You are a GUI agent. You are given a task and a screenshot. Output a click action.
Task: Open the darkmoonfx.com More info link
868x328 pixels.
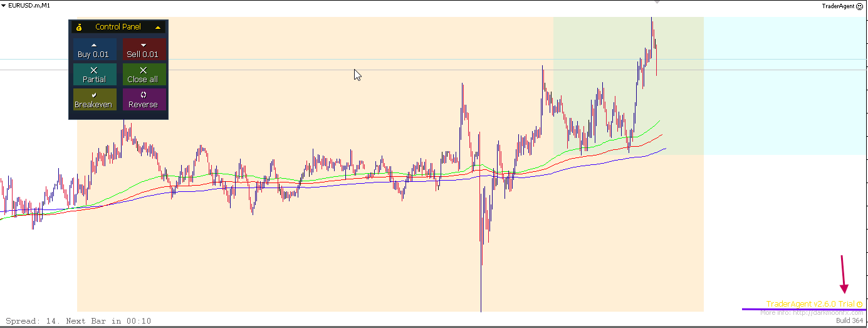click(812, 312)
